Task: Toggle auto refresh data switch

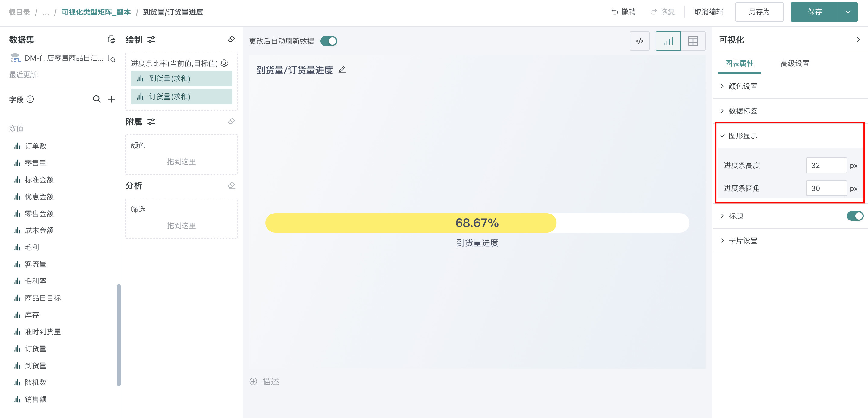Action: (x=328, y=41)
